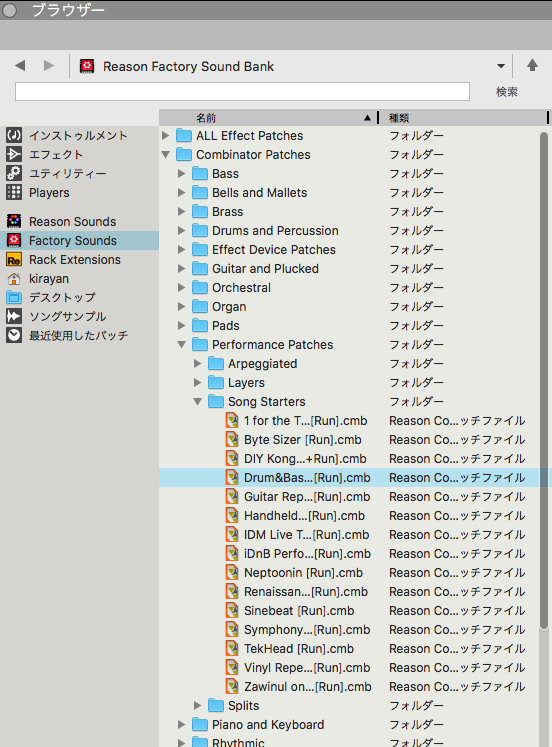This screenshot has height=747, width=552.
Task: Open the kirayan home folder
Action: pyautogui.click(x=49, y=279)
